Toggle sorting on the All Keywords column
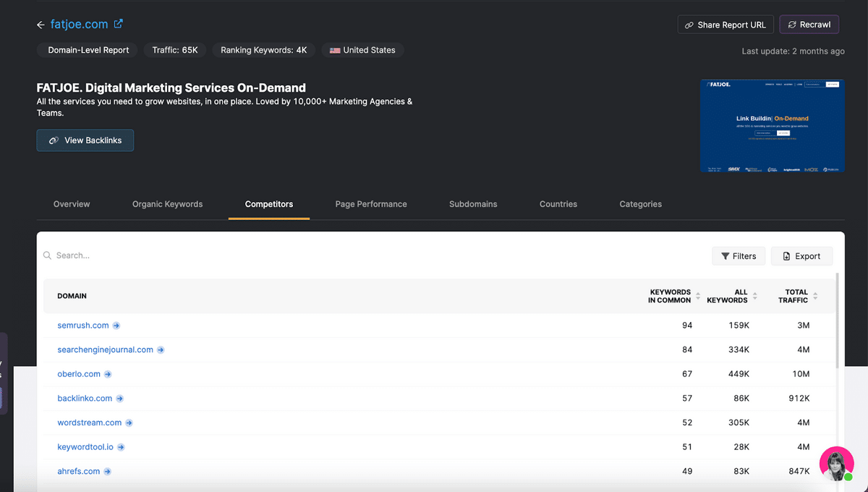The image size is (868, 492). pos(756,296)
